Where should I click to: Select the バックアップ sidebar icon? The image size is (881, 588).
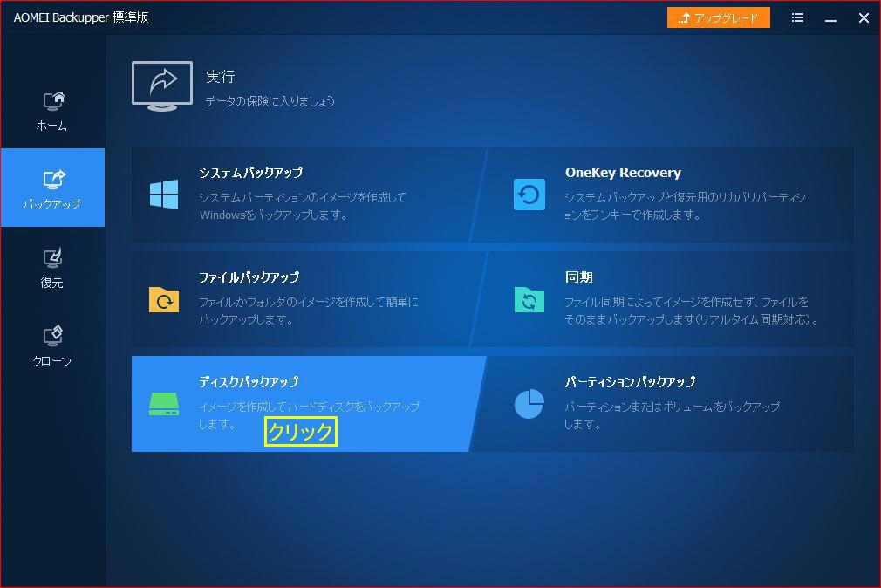point(54,180)
